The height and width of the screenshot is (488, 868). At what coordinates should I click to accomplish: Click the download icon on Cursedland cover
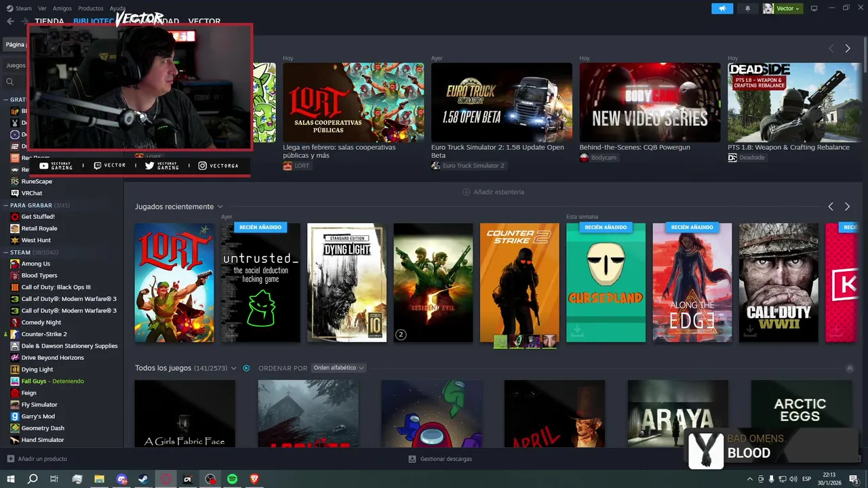coord(577,330)
